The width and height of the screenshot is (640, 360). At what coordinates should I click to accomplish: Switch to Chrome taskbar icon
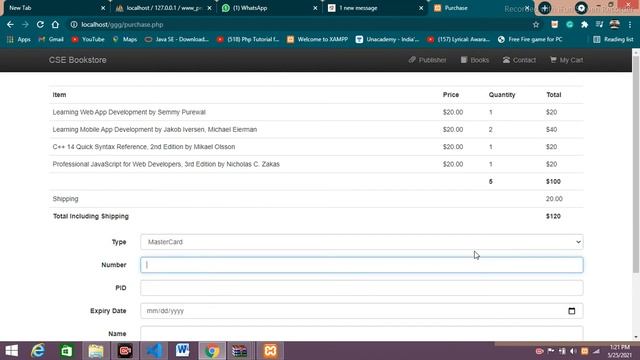point(212,351)
